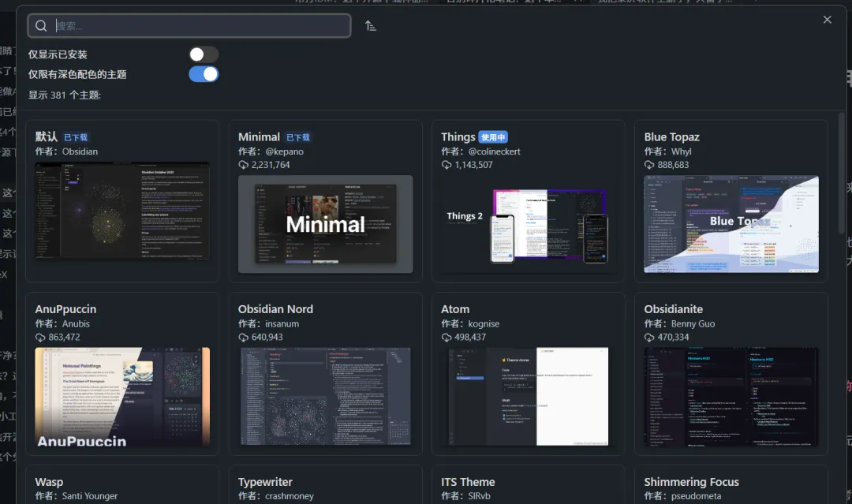
Task: Open the Obsidianite theme title
Action: (673, 309)
